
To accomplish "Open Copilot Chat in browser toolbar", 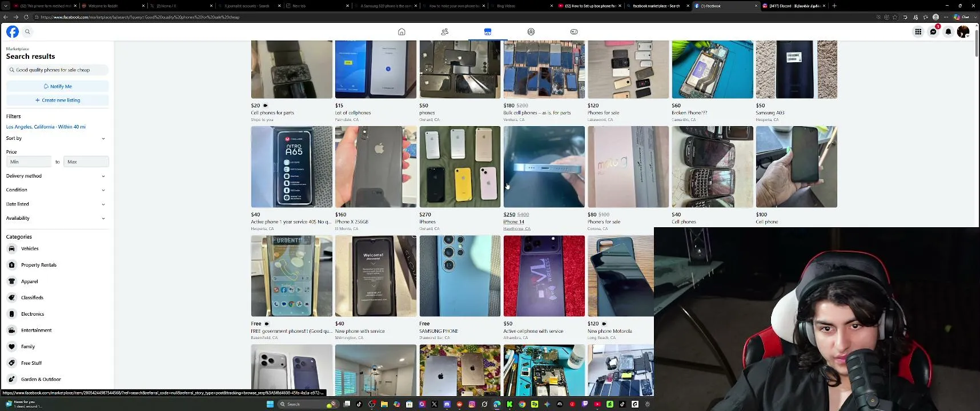I will coord(962,17).
